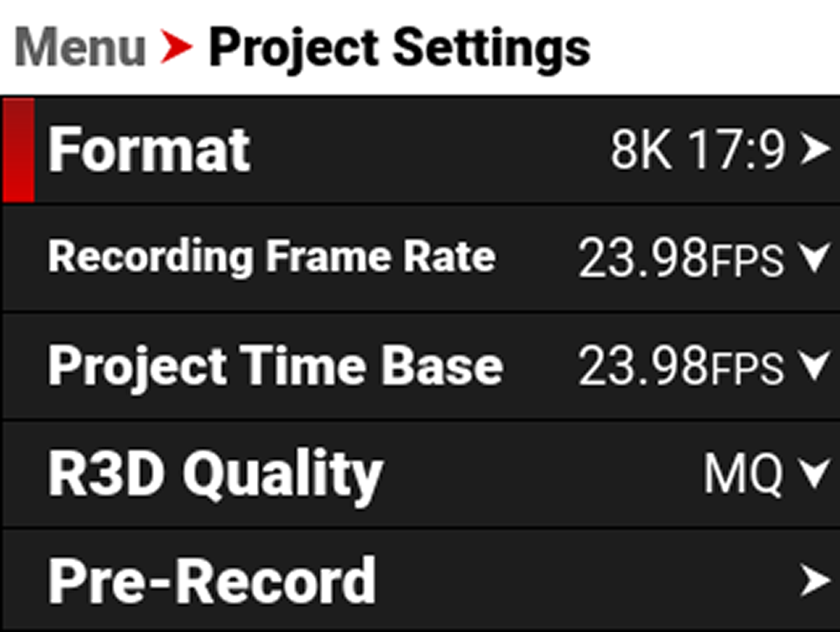This screenshot has width=840, height=632.
Task: Select the Pre-Record menu item
Action: point(211,581)
